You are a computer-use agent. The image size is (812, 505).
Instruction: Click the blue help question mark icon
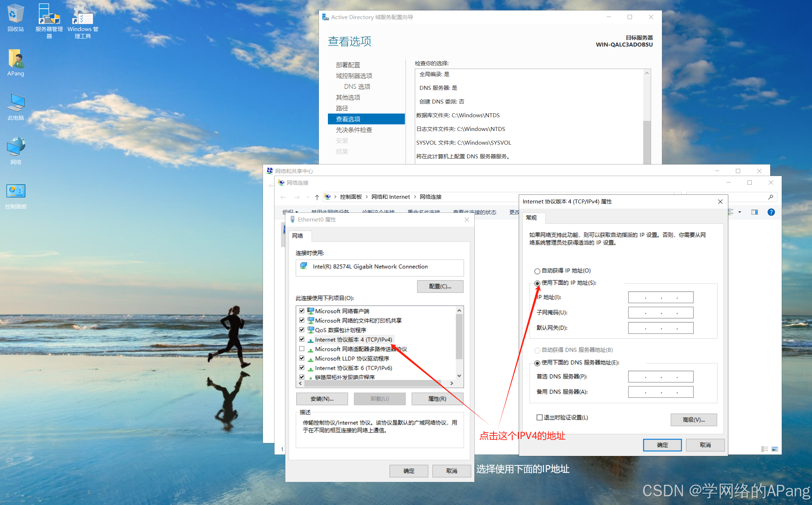(x=771, y=212)
